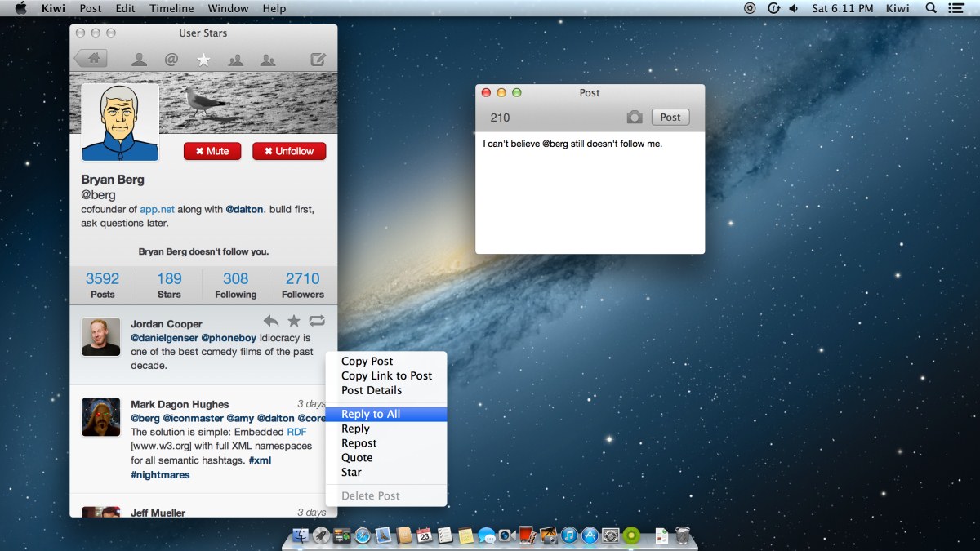Open compose with the pencil-on-square icon

pyautogui.click(x=318, y=59)
